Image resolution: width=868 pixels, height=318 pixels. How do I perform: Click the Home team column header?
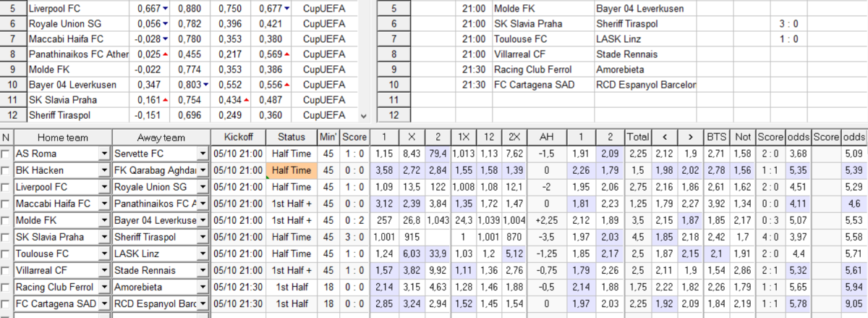61,138
